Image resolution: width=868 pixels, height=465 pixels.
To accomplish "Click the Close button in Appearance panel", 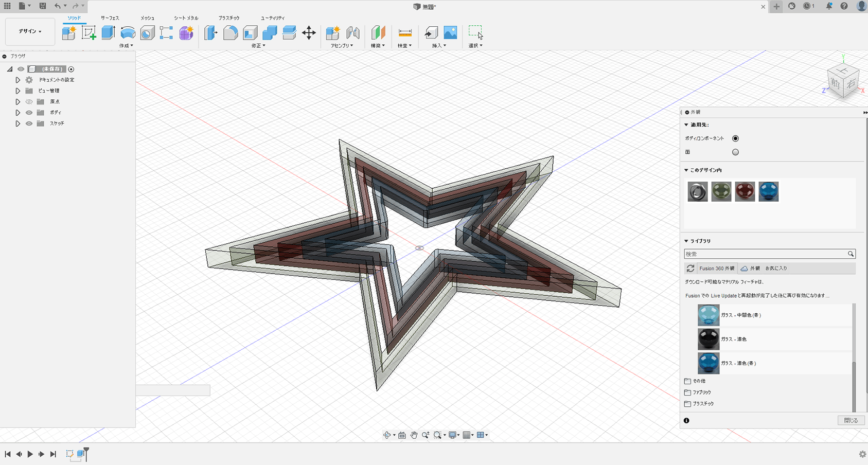I will [x=851, y=420].
